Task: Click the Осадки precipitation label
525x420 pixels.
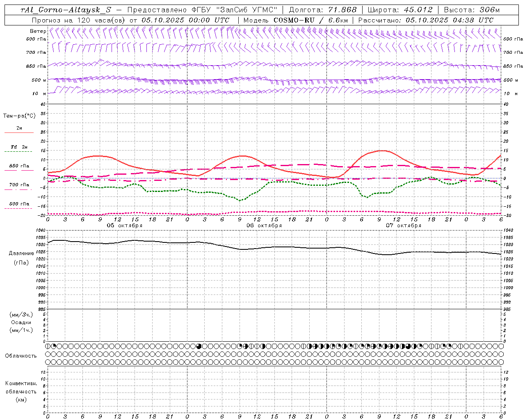Action: click(21, 323)
